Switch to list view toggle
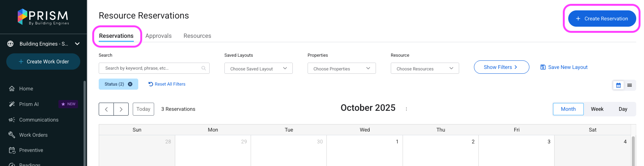Viewport: 644px width, 166px height. (x=630, y=85)
